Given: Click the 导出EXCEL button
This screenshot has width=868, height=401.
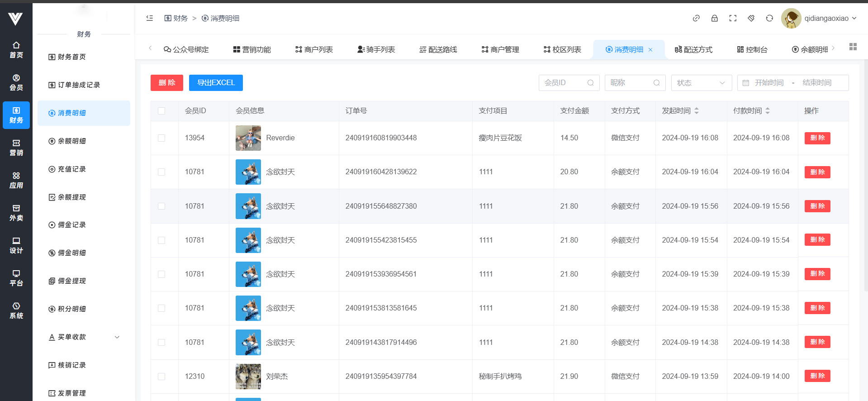Looking at the screenshot, I should [x=216, y=83].
